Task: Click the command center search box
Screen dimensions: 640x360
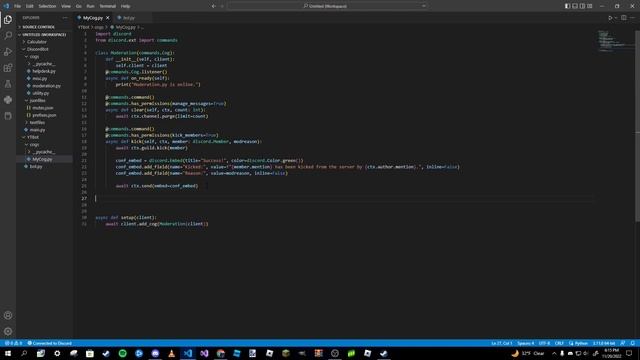Action: [328, 6]
